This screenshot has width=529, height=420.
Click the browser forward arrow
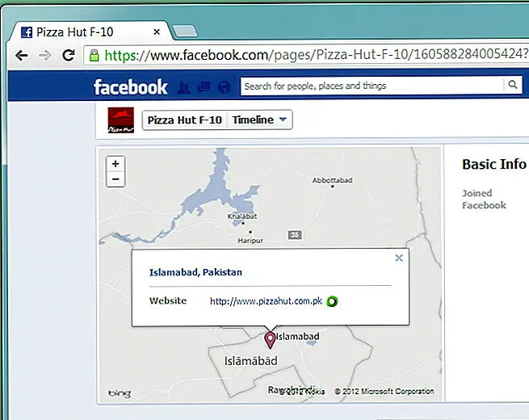click(x=45, y=55)
